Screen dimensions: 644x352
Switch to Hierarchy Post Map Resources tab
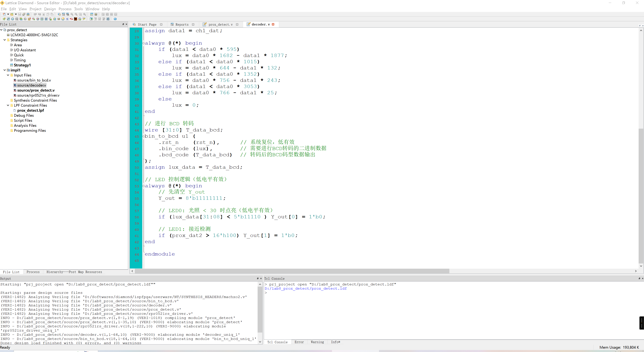74,272
